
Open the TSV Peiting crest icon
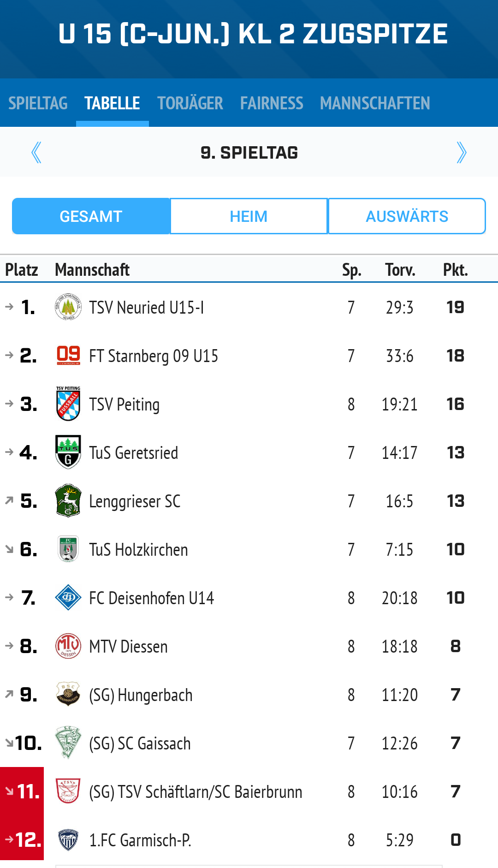[x=68, y=404]
